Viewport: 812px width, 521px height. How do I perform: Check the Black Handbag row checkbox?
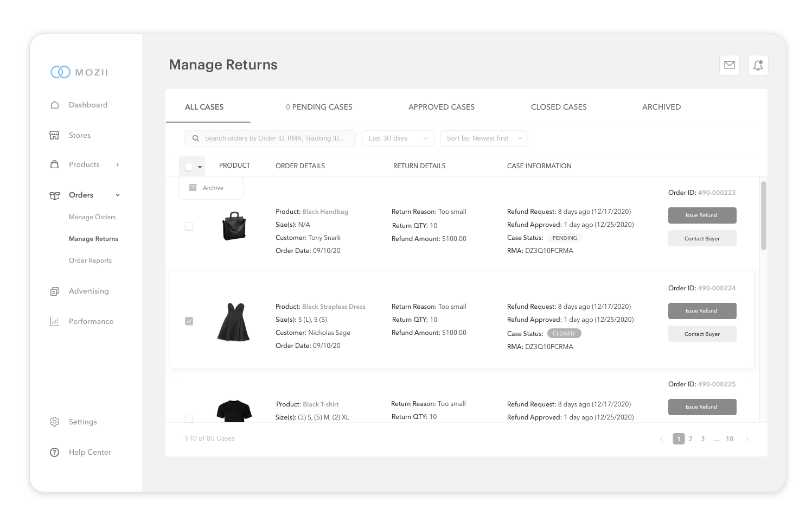coord(189,226)
